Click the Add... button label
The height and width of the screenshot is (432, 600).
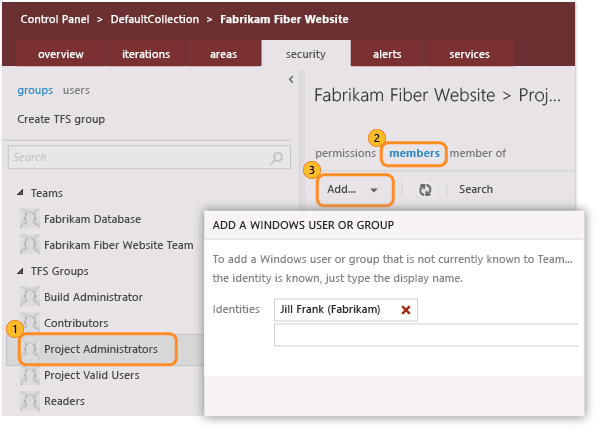click(x=341, y=189)
